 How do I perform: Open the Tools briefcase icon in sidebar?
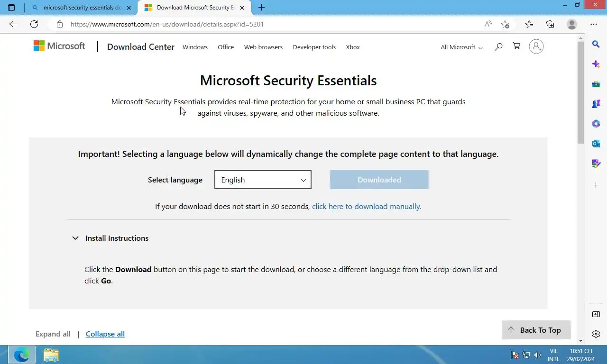[x=596, y=84]
